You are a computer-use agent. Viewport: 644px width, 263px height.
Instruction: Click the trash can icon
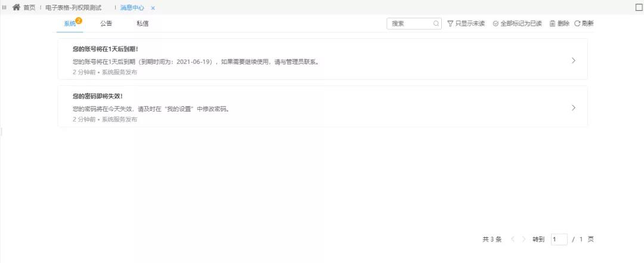pos(552,23)
